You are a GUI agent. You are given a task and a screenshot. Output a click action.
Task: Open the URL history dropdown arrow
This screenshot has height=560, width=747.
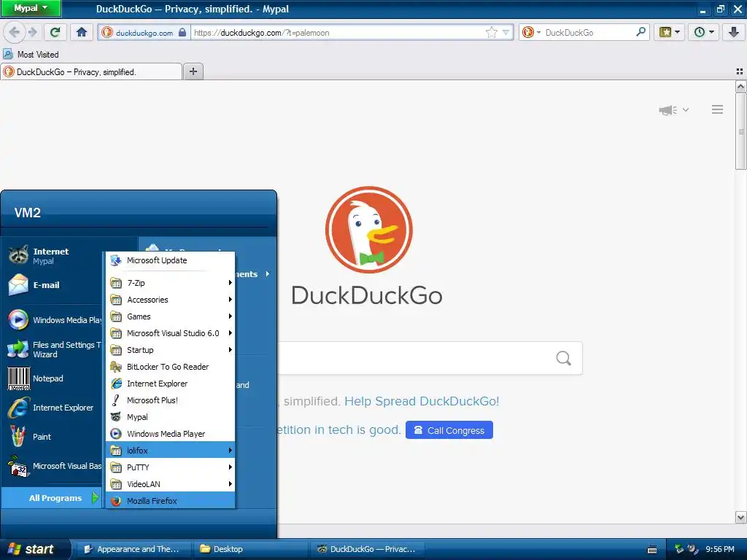click(506, 32)
